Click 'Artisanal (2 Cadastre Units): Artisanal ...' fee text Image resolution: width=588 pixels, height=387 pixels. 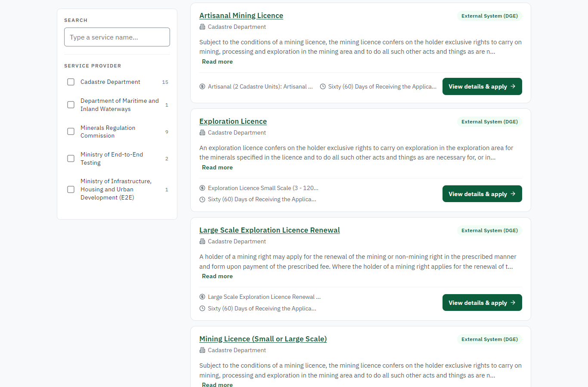coord(260,86)
